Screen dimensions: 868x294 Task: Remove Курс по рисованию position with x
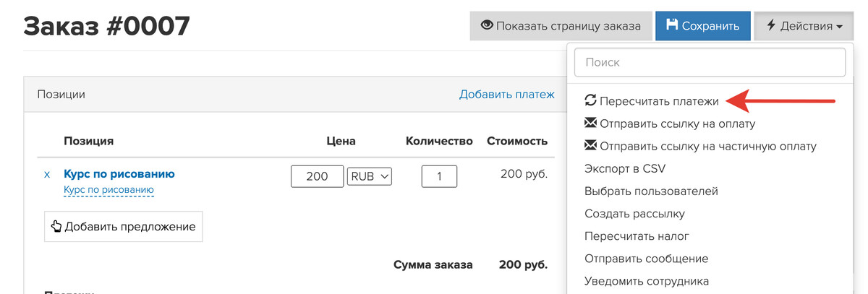click(x=47, y=175)
